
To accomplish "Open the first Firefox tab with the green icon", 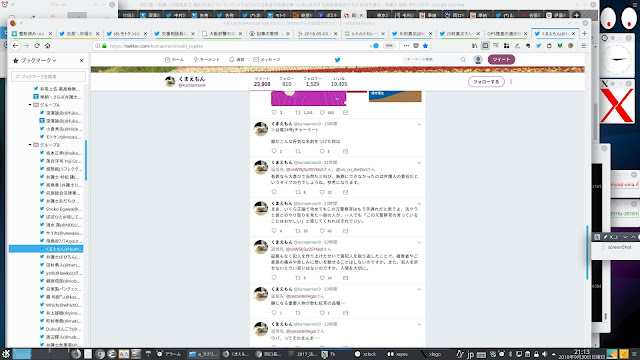I will 32,33.
